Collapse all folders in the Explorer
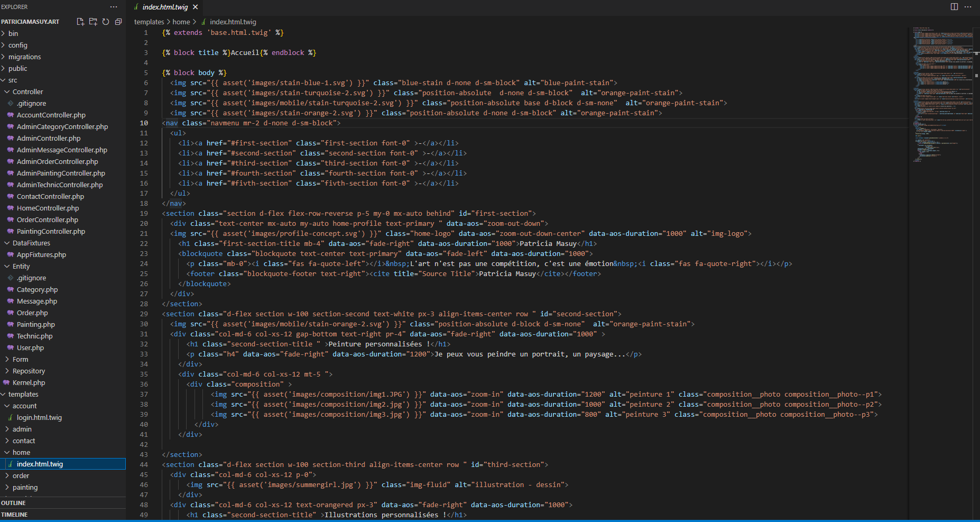 (x=118, y=22)
